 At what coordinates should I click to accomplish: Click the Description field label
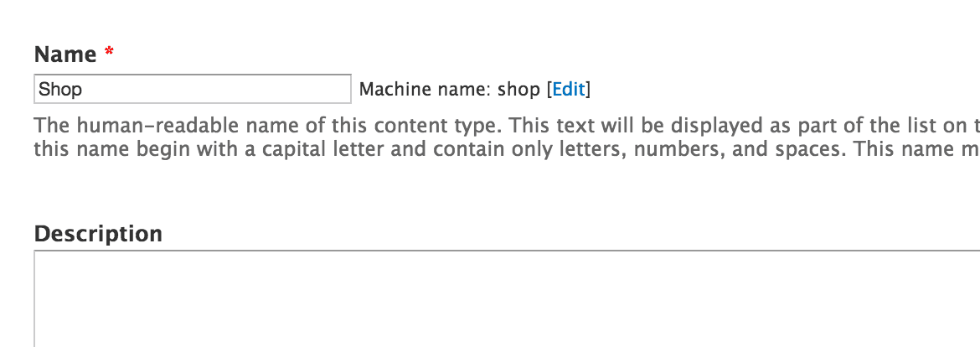98,234
